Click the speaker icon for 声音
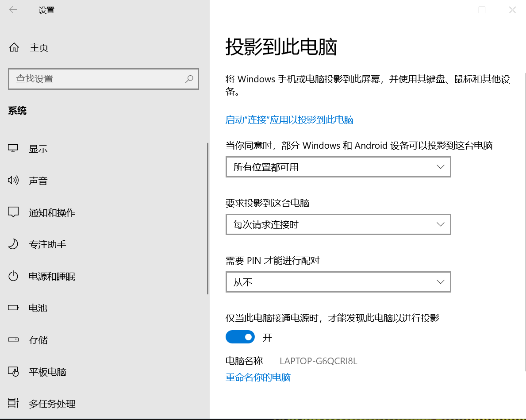This screenshot has width=526, height=420. tap(13, 180)
